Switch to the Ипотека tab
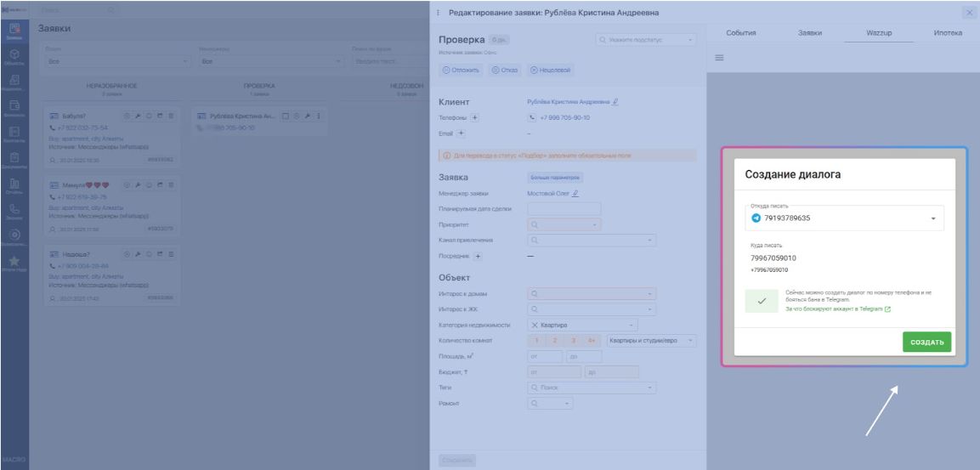 [x=948, y=33]
